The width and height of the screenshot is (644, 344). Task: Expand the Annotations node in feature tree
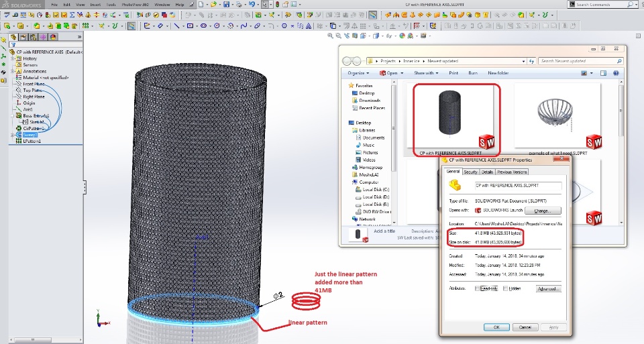point(13,72)
